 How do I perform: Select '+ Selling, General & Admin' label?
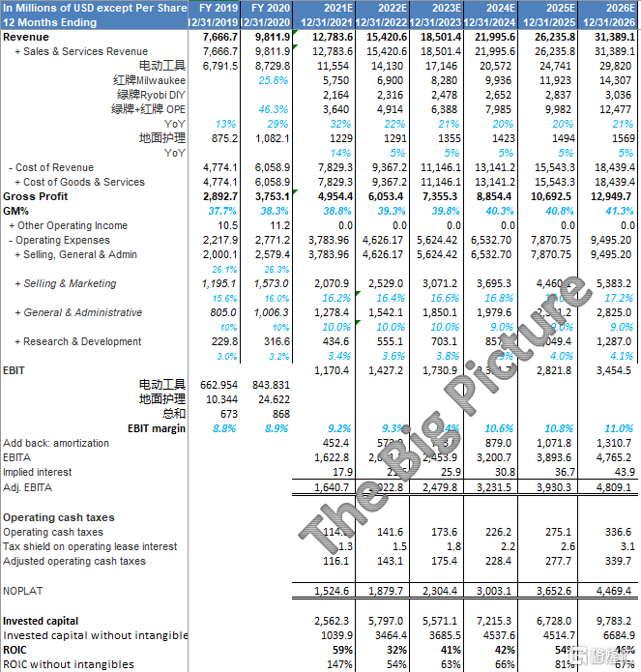click(x=75, y=254)
